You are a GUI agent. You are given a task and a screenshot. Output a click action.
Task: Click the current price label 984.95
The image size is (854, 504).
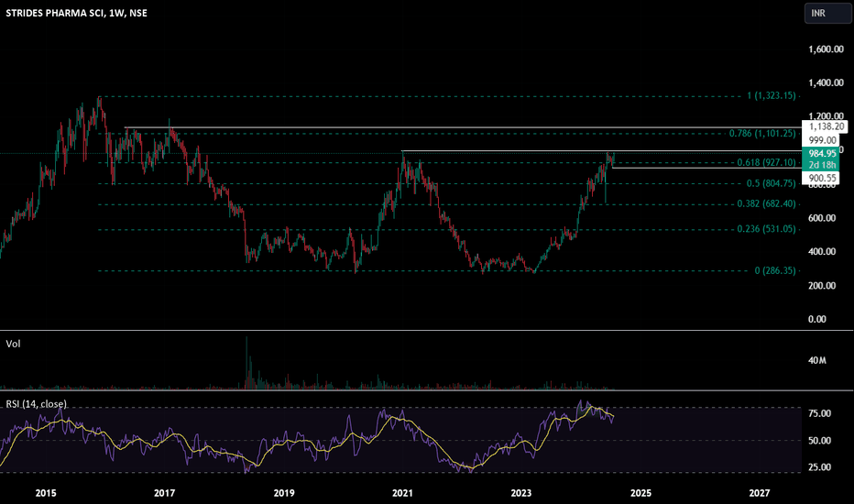coord(821,154)
